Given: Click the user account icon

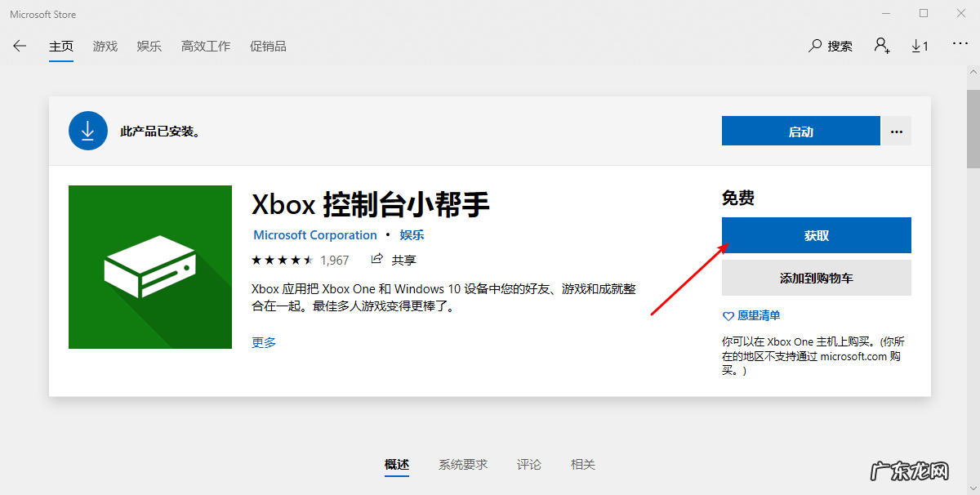Looking at the screenshot, I should coord(881,46).
